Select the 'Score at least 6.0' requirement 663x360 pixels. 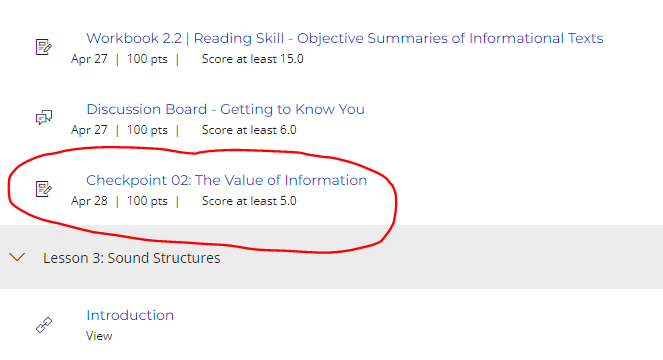249,130
